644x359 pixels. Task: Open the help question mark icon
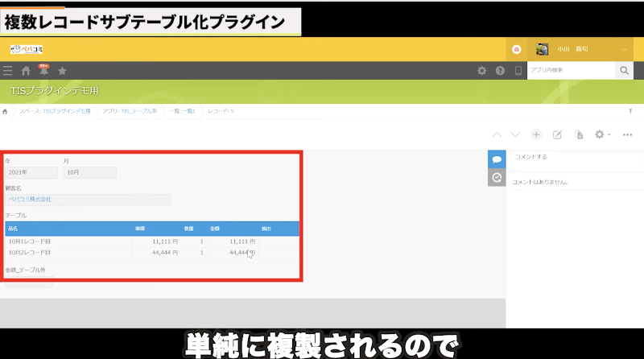click(500, 71)
